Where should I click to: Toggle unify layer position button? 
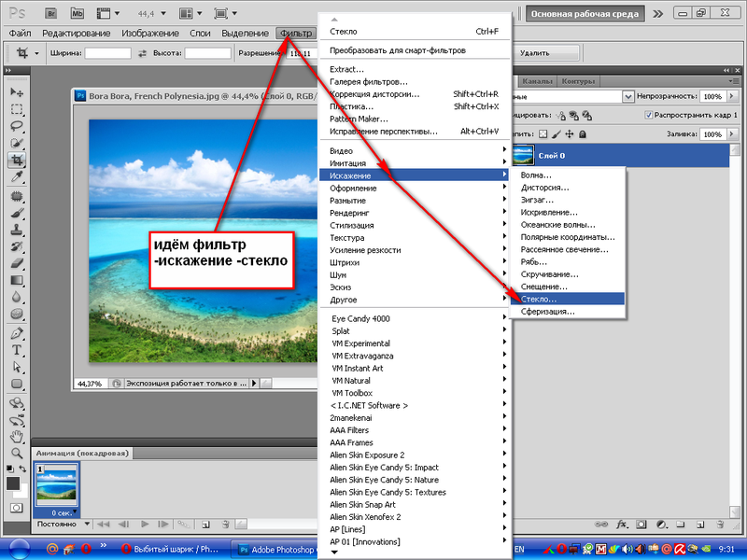pos(561,115)
